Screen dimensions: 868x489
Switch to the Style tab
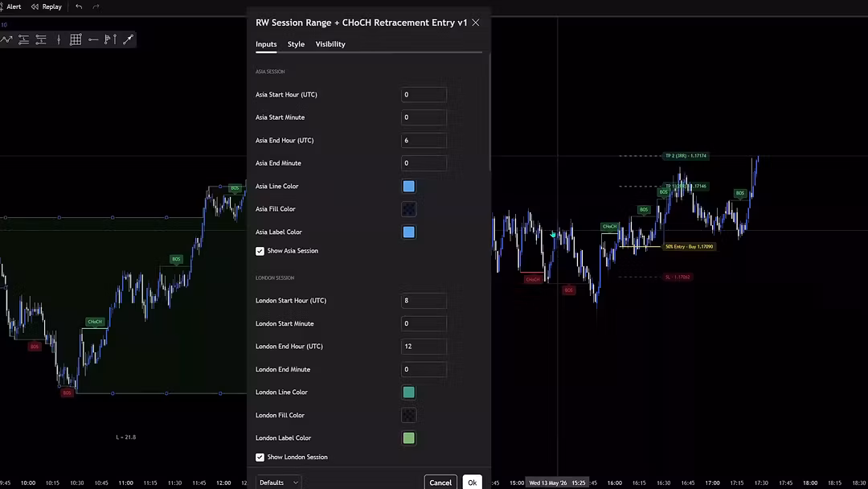tap(296, 44)
